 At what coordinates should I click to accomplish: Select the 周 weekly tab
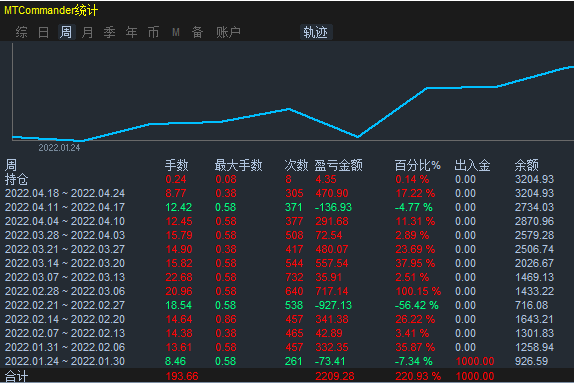[x=66, y=32]
